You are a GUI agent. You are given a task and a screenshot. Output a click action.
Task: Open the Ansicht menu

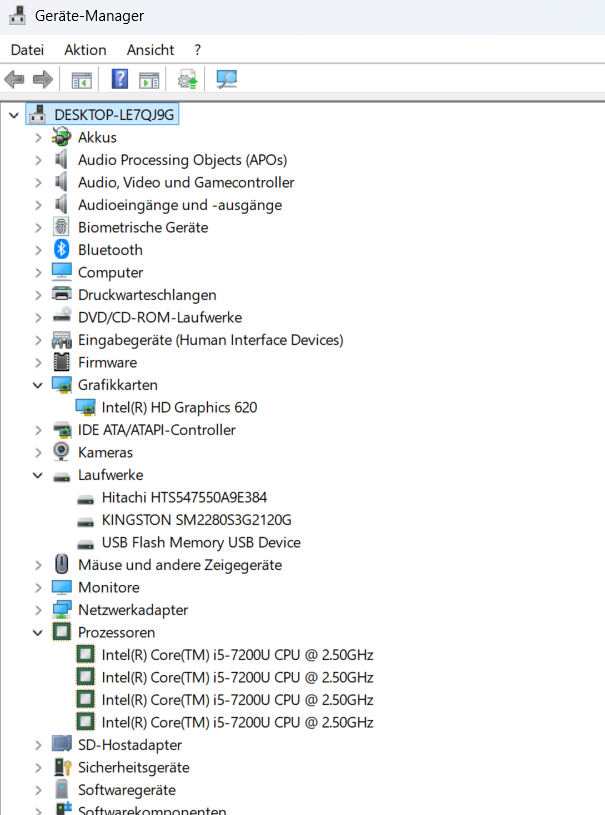[x=150, y=50]
